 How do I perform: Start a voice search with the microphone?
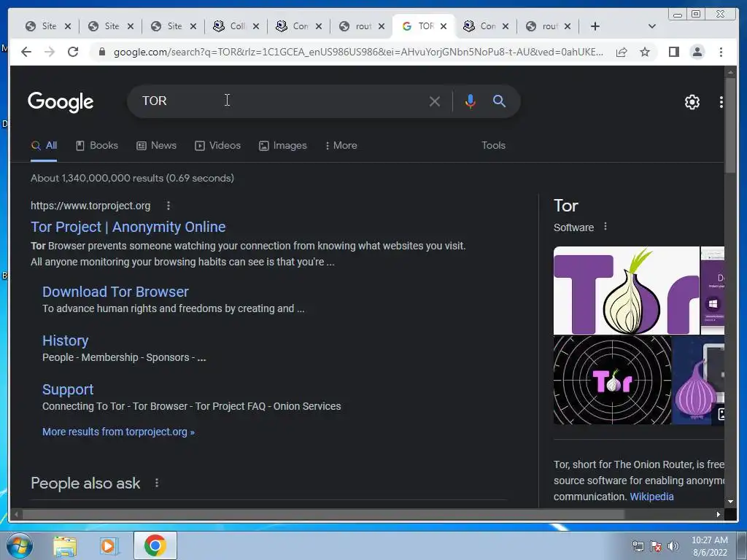(471, 101)
